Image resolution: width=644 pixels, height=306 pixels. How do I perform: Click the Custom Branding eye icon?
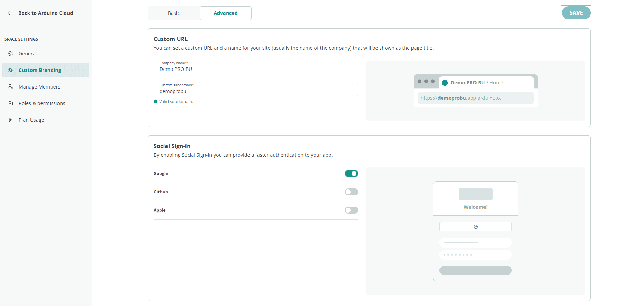10,70
